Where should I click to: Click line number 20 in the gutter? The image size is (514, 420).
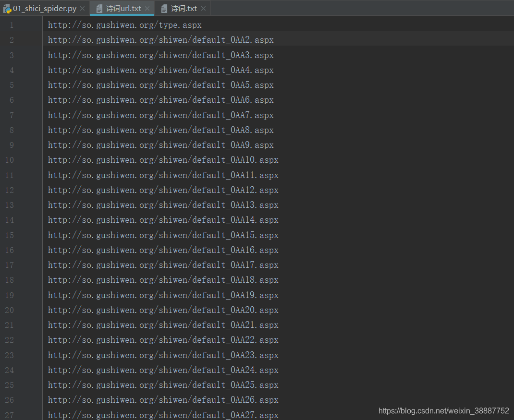pos(10,310)
